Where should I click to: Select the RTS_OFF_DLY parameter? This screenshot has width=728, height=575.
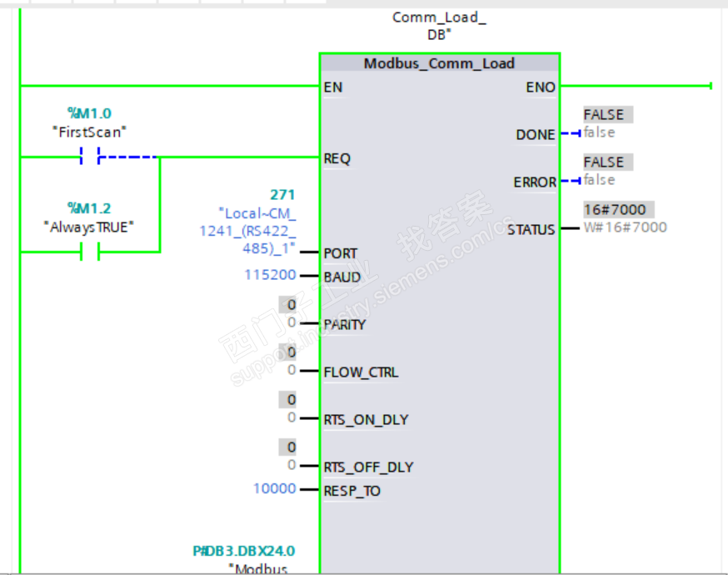click(x=368, y=467)
